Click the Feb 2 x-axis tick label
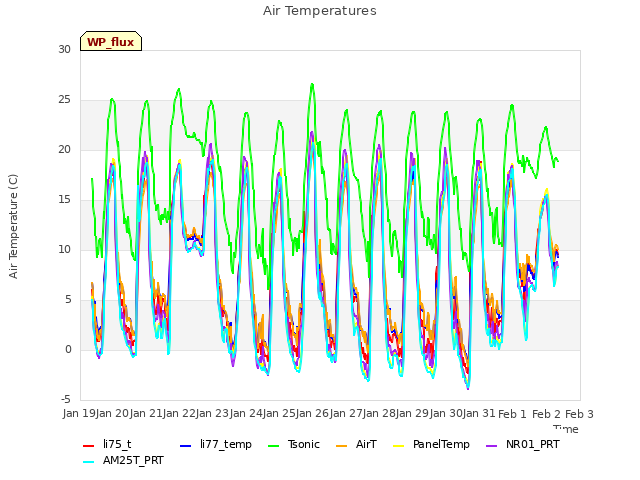Screen dimensions: 640x480 (546, 414)
